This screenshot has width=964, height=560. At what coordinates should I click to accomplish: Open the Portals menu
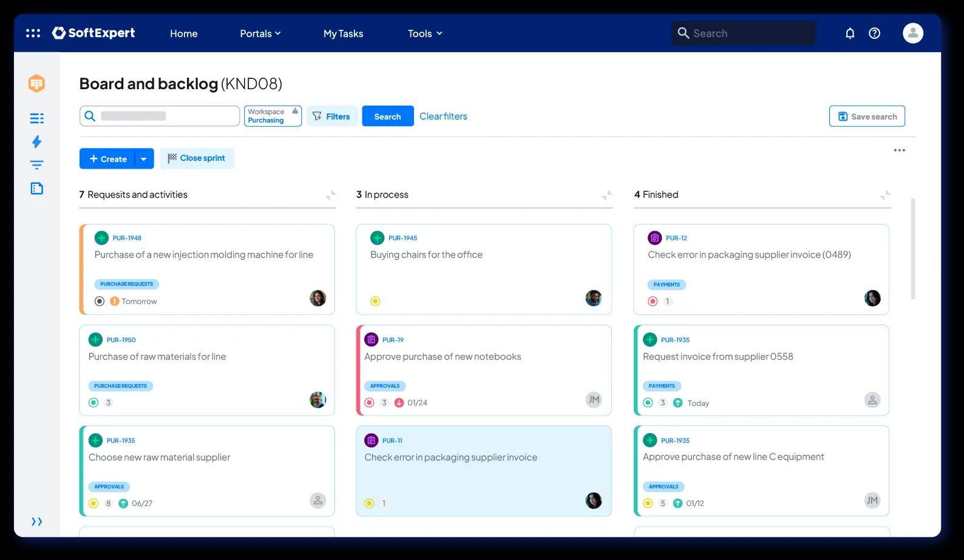(x=260, y=33)
